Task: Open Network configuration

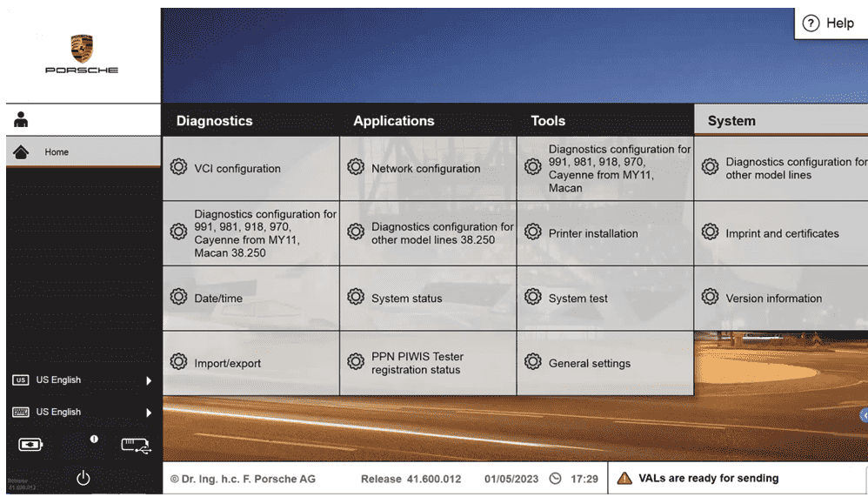Action: tap(428, 169)
